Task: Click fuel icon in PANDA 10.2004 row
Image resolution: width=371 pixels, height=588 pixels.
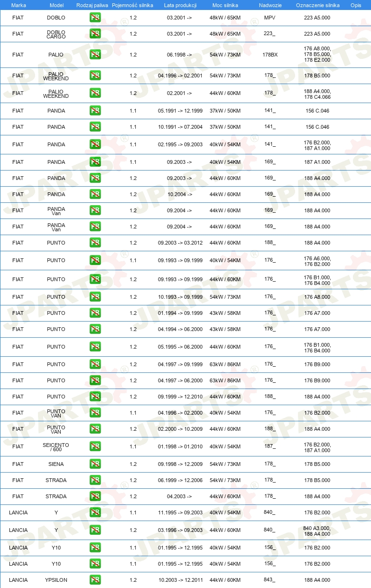Action: coord(95,194)
